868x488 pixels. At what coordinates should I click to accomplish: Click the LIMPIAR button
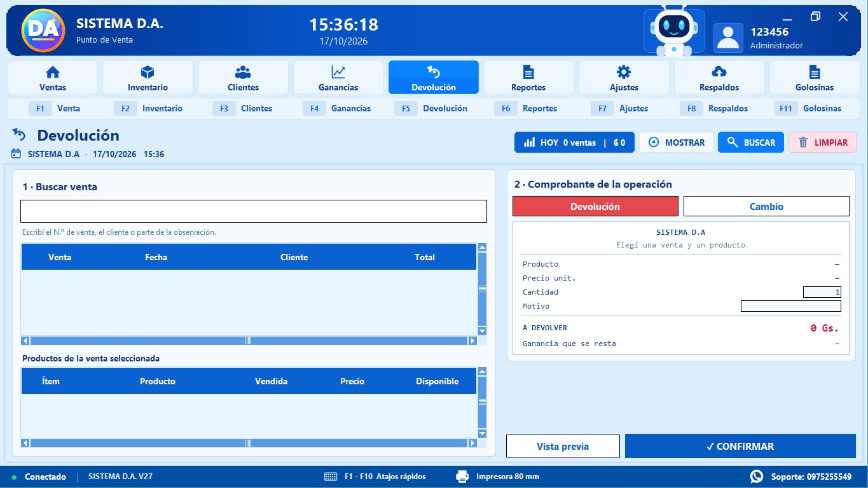click(822, 143)
